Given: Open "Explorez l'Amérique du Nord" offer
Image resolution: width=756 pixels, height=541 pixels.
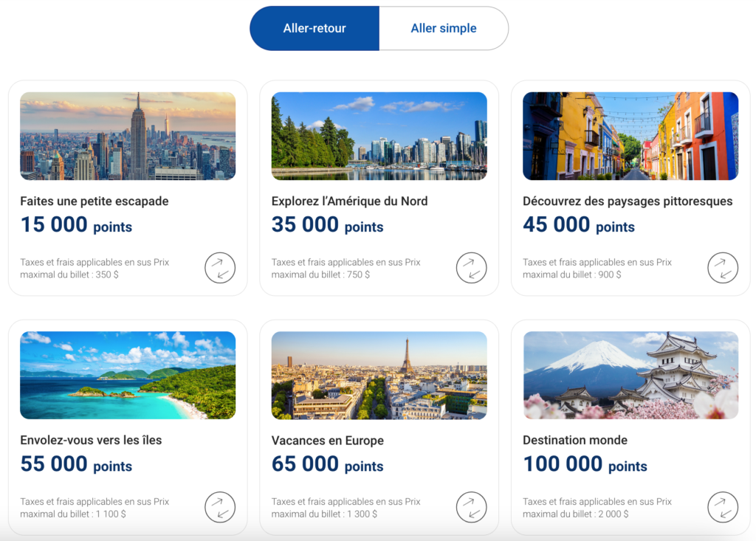Looking at the screenshot, I should [349, 201].
